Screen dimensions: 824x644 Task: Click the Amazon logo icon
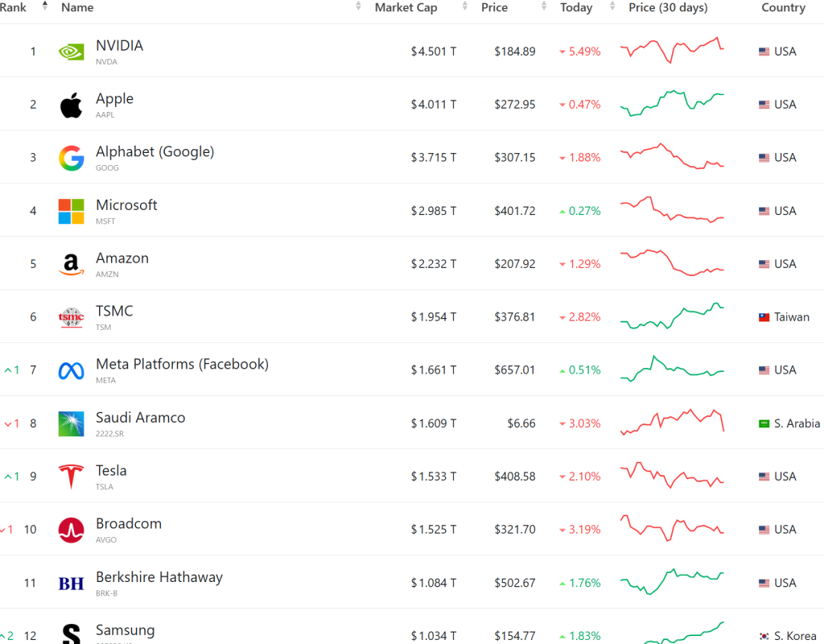pos(71,264)
